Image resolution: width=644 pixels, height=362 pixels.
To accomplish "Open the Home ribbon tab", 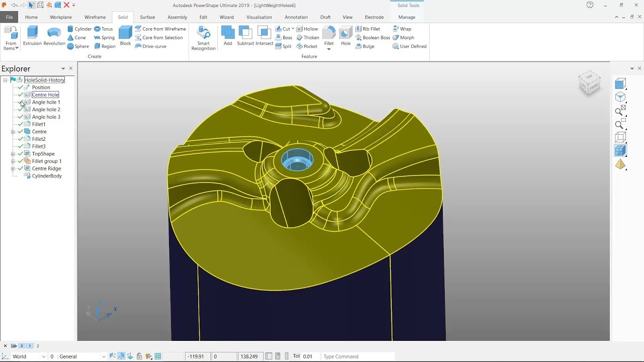I will point(31,17).
